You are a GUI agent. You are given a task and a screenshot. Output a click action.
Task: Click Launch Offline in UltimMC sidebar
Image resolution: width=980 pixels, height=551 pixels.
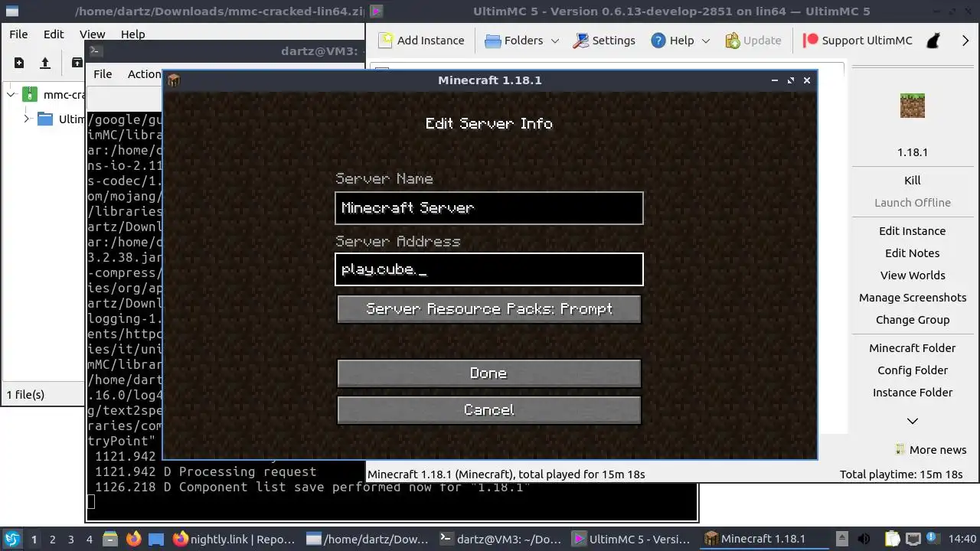tap(912, 203)
